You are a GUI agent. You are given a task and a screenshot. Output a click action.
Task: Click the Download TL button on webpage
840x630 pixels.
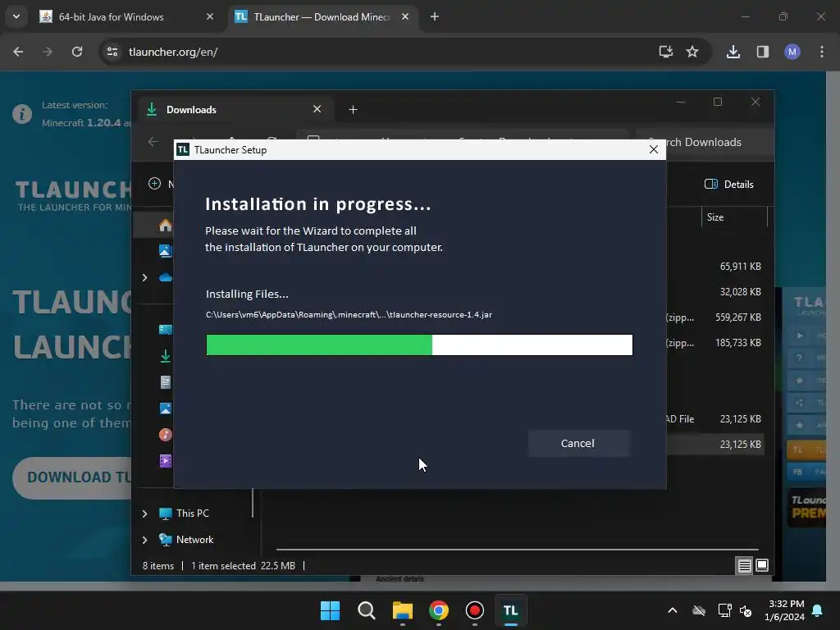tap(72, 478)
